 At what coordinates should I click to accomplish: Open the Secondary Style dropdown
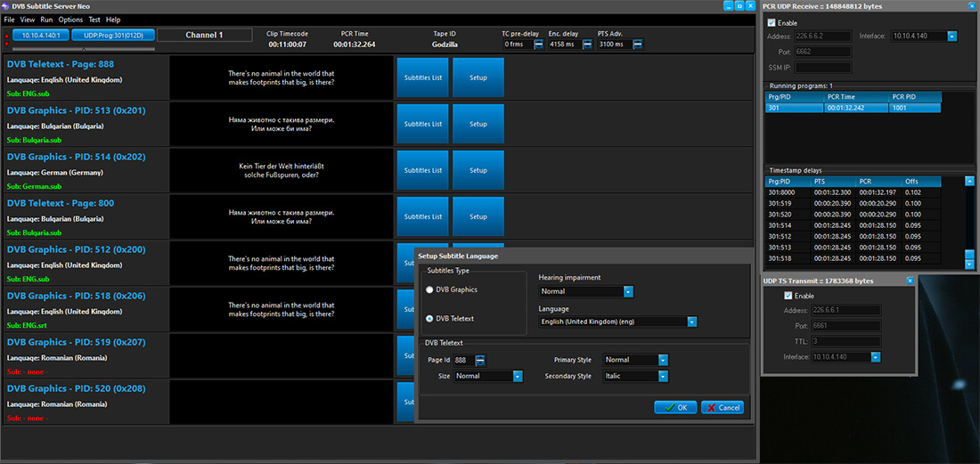[x=663, y=376]
